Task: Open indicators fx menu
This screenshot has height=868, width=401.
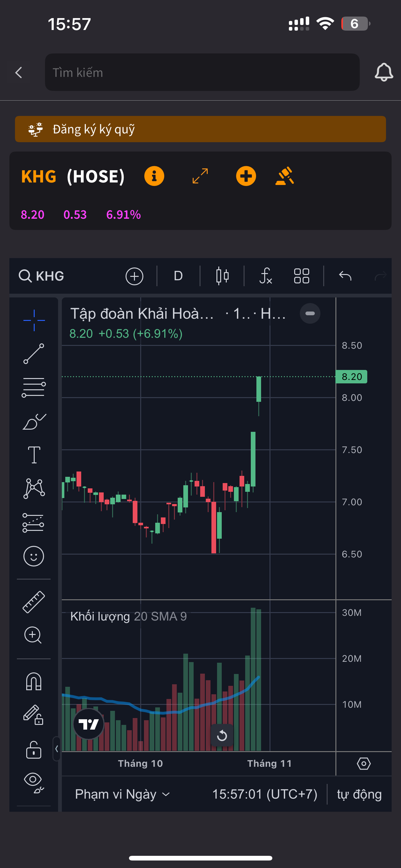Action: click(x=266, y=276)
